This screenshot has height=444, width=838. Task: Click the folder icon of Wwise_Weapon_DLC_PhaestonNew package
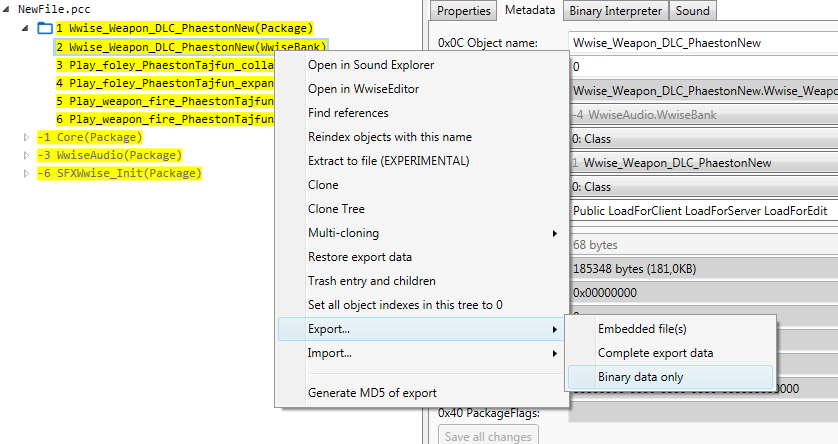pyautogui.click(x=45, y=28)
